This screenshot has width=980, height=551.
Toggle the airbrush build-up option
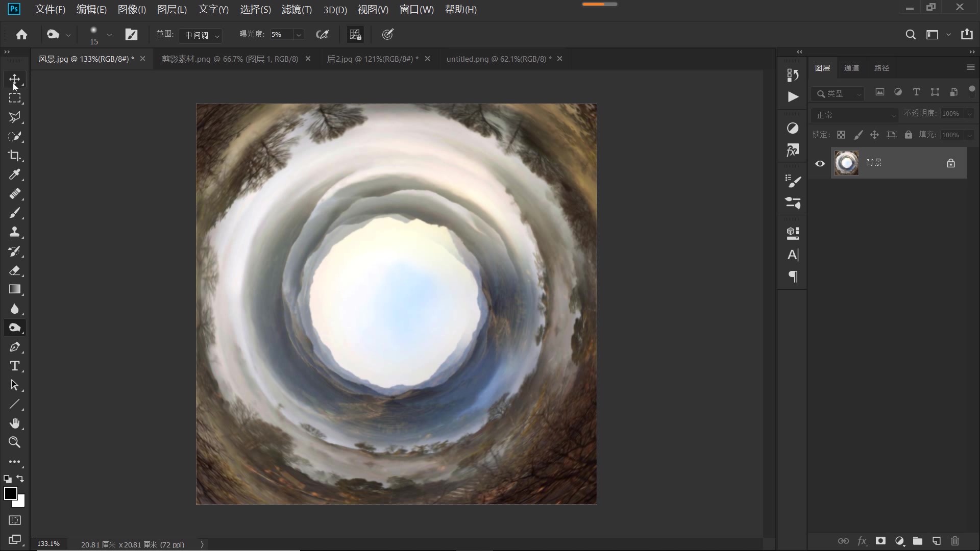(x=322, y=34)
